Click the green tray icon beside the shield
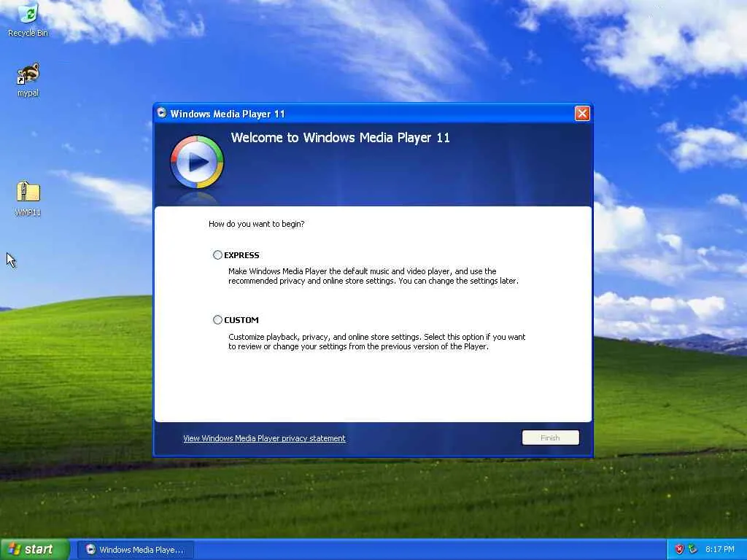Screen dimensions: 747x560 tap(693, 549)
